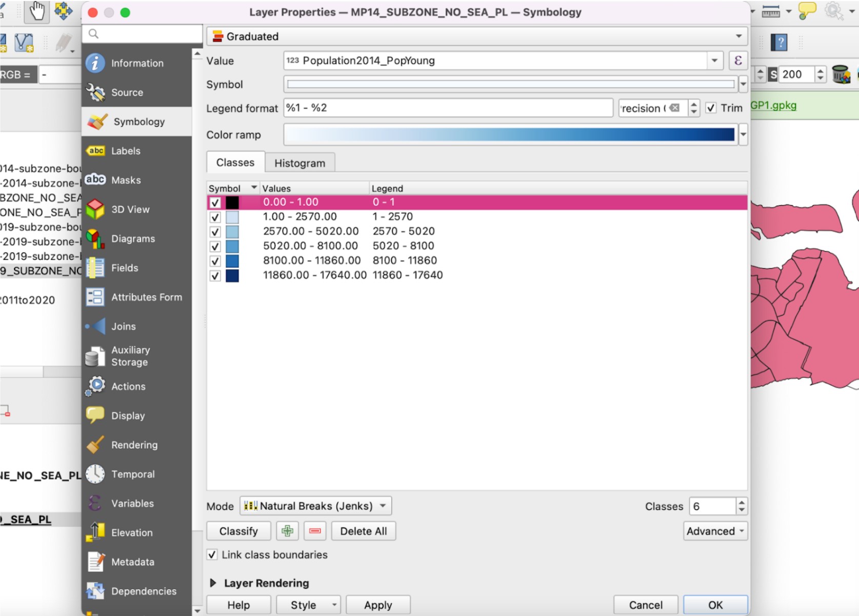
Task: Uncheck the 0 - 1 class checkbox
Action: coord(215,203)
